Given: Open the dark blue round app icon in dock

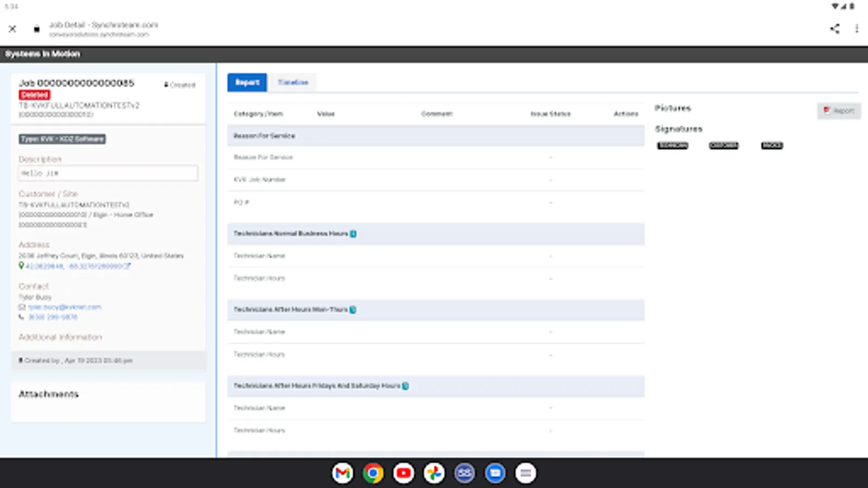Looking at the screenshot, I should [465, 473].
